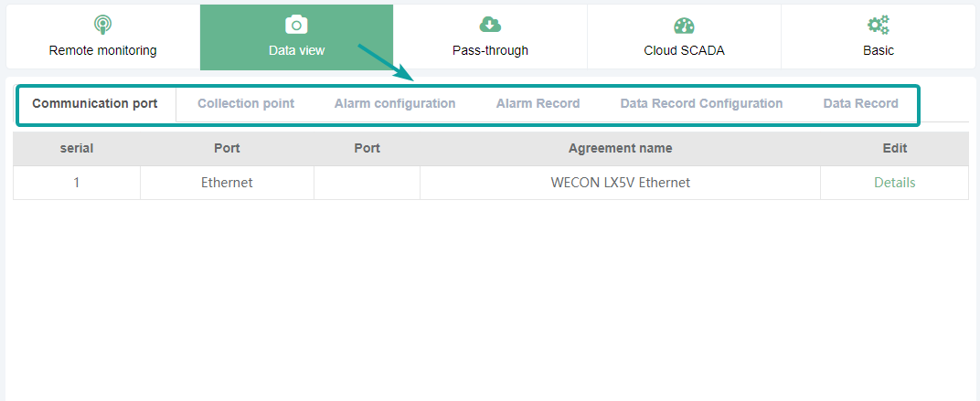Click the Basic gears icon
980x401 pixels.
(878, 25)
